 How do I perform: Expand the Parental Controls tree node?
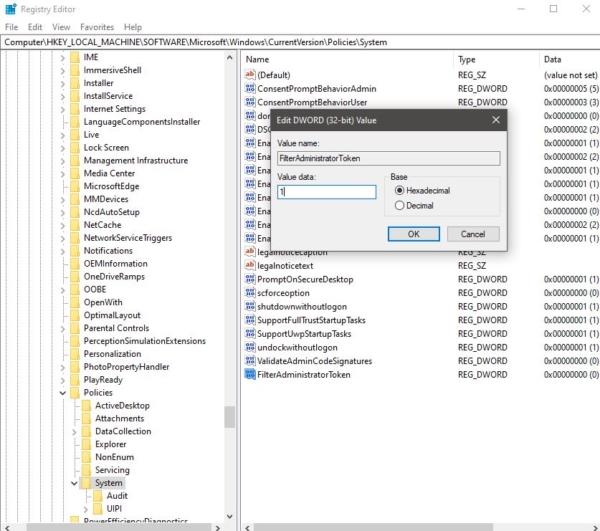[63, 328]
